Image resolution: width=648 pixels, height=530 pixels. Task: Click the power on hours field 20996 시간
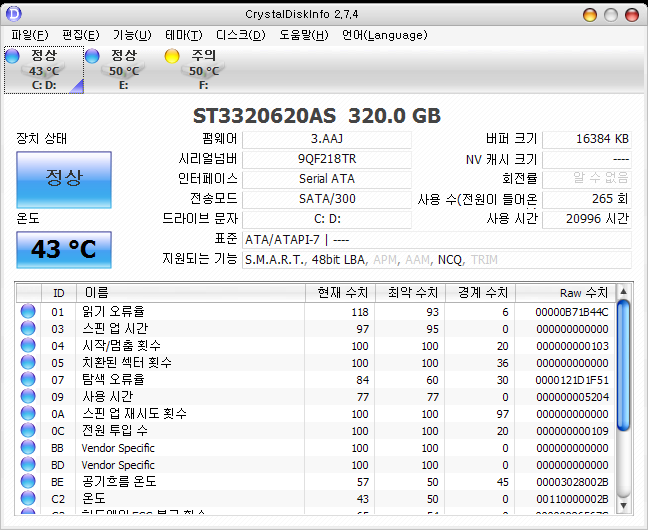(587, 219)
